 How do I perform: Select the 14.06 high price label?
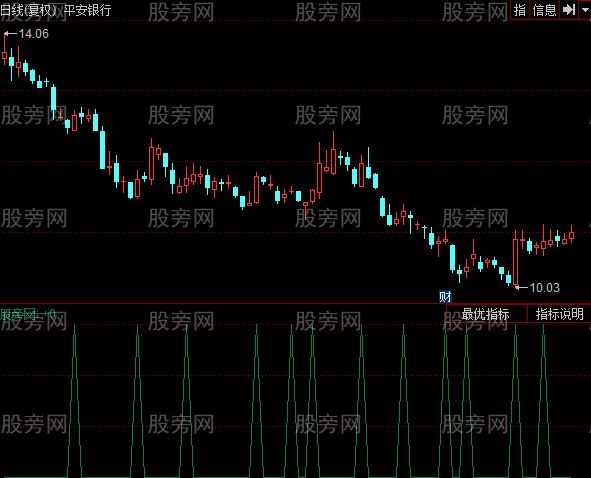pyautogui.click(x=34, y=34)
